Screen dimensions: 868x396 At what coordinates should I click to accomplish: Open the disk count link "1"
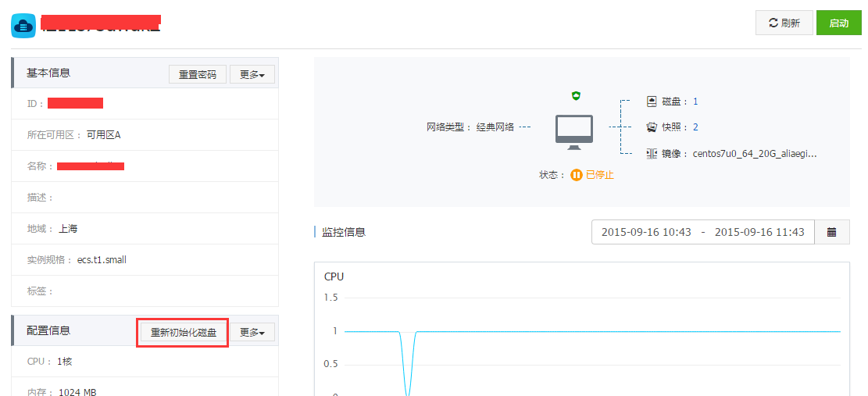pyautogui.click(x=695, y=102)
